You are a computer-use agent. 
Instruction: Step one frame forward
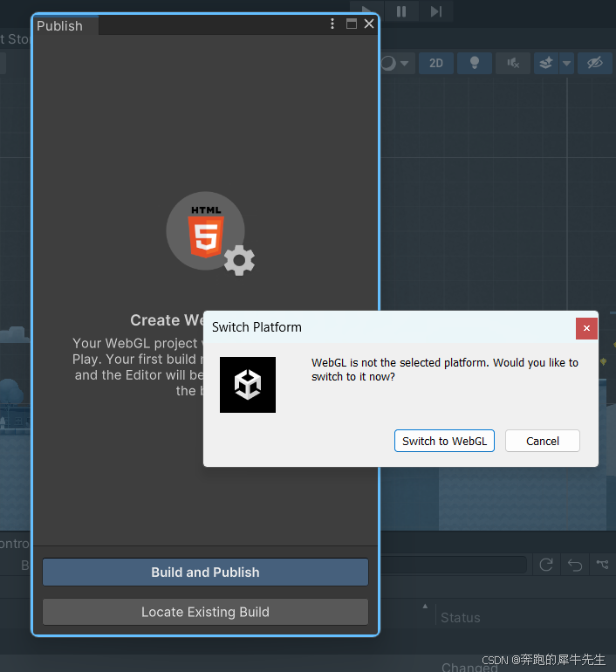point(436,11)
